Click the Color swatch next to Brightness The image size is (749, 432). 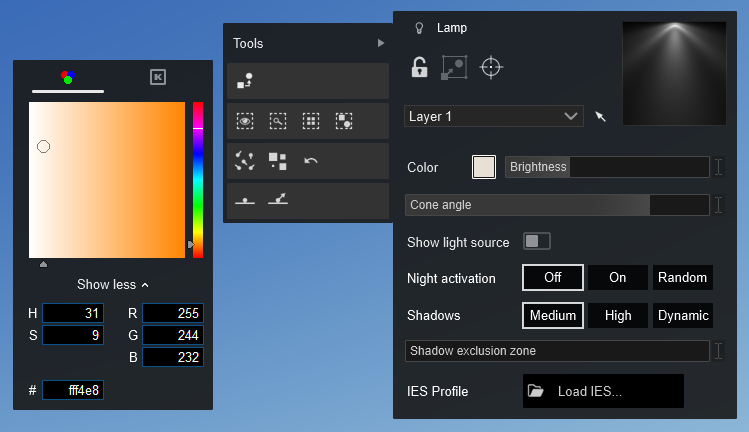[x=484, y=167]
